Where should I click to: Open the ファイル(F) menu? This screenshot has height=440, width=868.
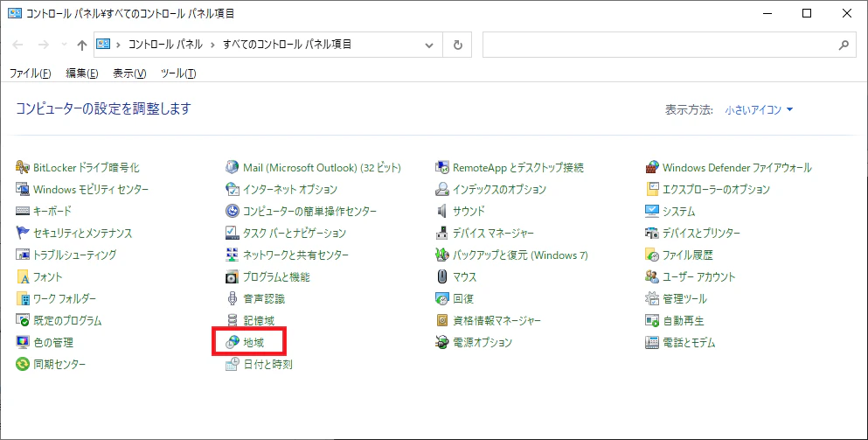pos(30,73)
